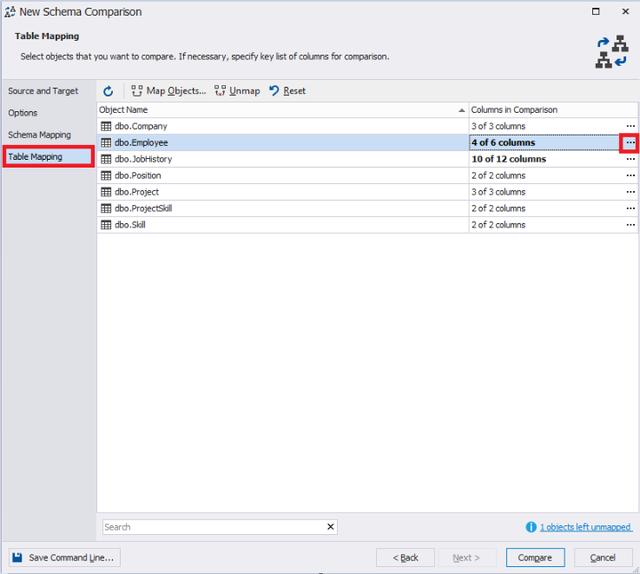Click '3 of 3 columns' for dbo.Project

(498, 192)
